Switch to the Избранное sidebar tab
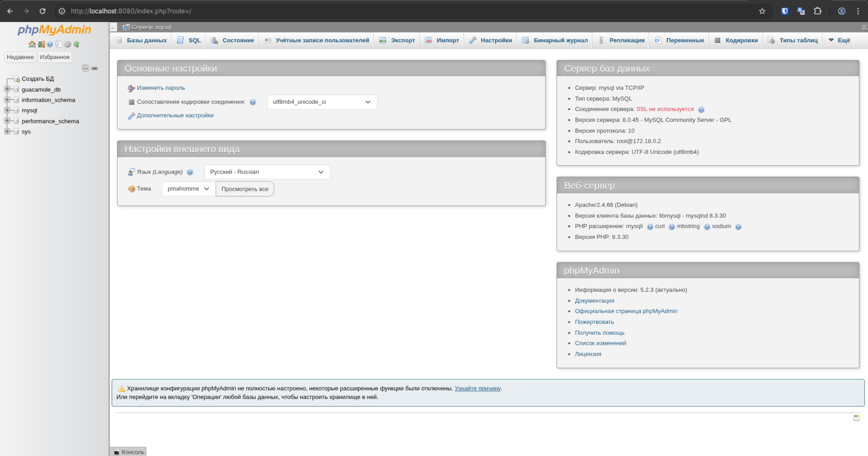 [x=54, y=57]
